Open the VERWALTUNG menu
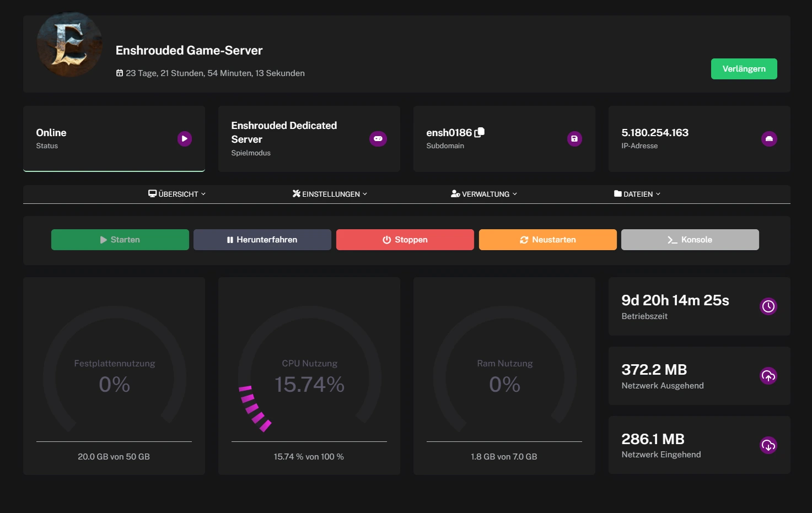This screenshot has width=812, height=513. [x=484, y=194]
